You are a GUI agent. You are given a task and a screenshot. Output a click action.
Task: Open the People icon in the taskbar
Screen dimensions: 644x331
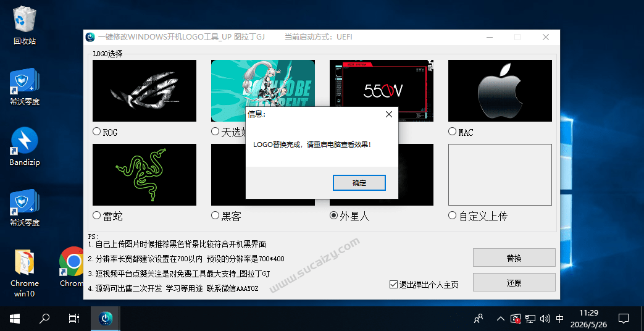point(479,318)
